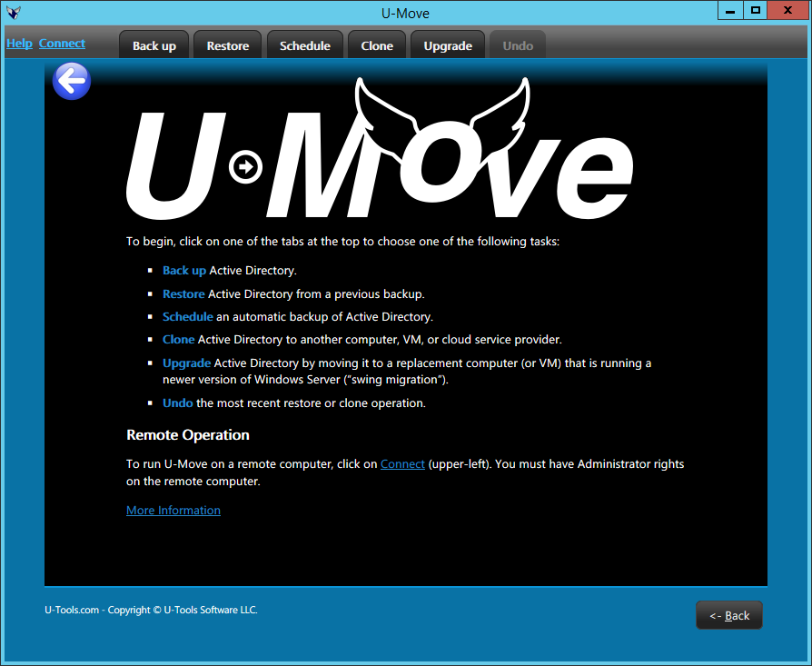Click the Remote Operation heading
This screenshot has height=666, width=812.
point(188,434)
